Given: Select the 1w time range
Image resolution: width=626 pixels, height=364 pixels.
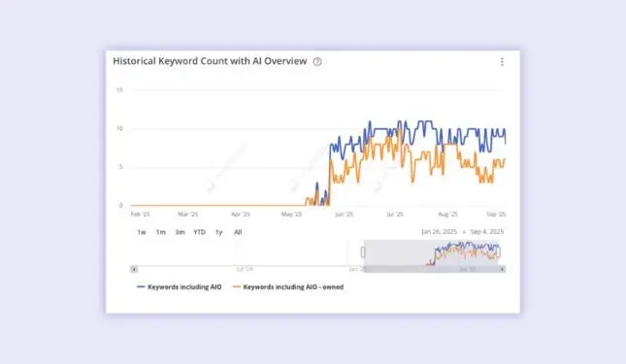Looking at the screenshot, I should coord(142,232).
